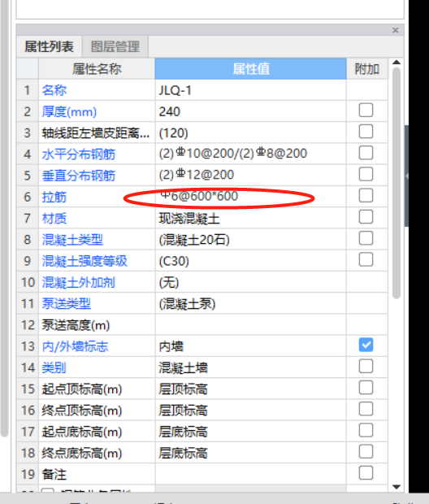Tick the 拉筋 row checkbox
Screen dimensions: 429x504
pyautogui.click(x=366, y=195)
